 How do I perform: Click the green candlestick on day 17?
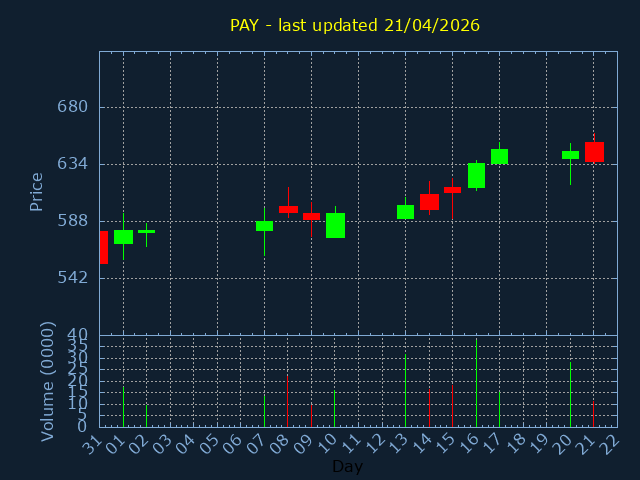[499, 156]
